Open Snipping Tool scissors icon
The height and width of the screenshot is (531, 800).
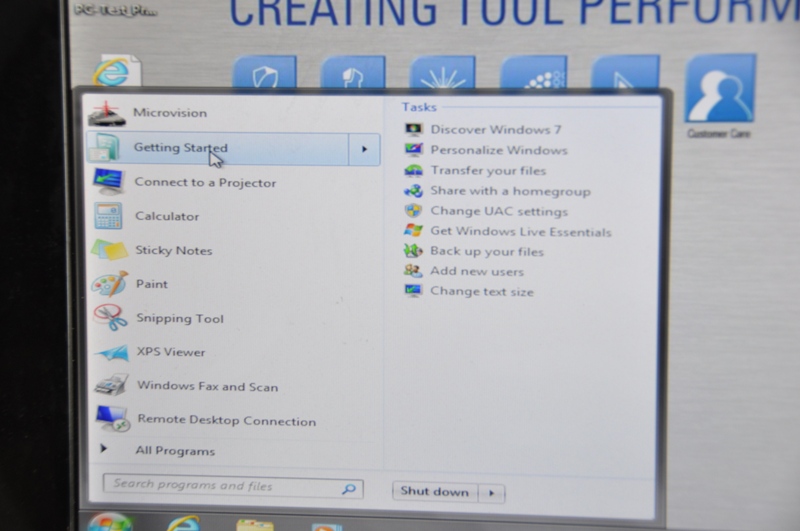tap(110, 317)
